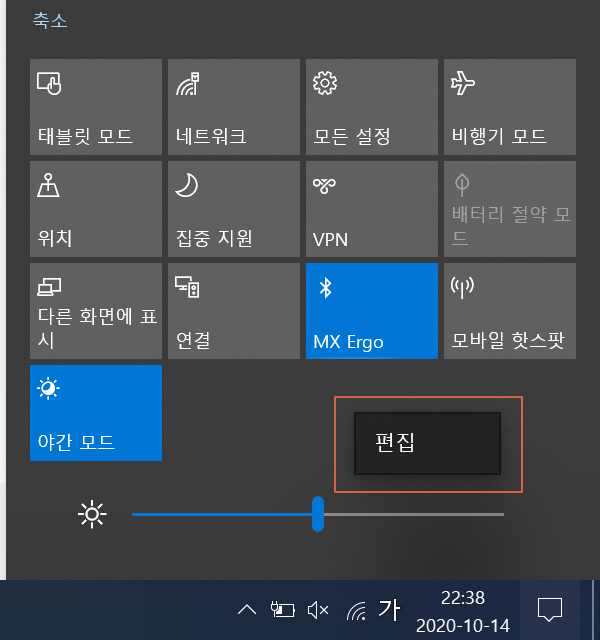600x640 pixels.
Task: Open the 22:38 clock and calendar
Action: (x=463, y=611)
